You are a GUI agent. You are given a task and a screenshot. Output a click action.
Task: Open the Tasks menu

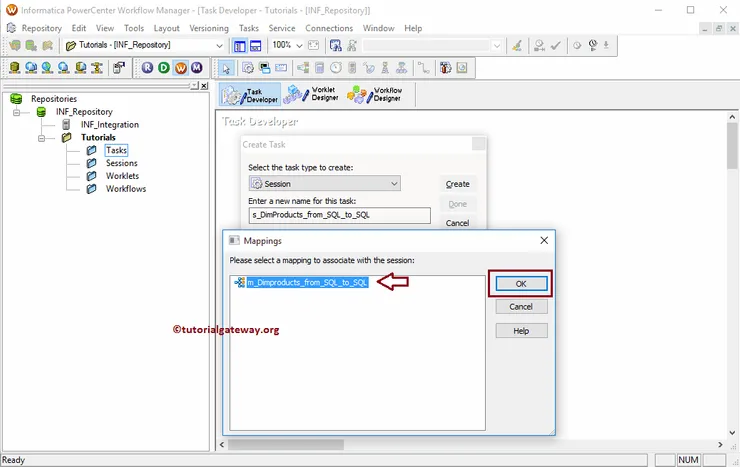click(249, 28)
